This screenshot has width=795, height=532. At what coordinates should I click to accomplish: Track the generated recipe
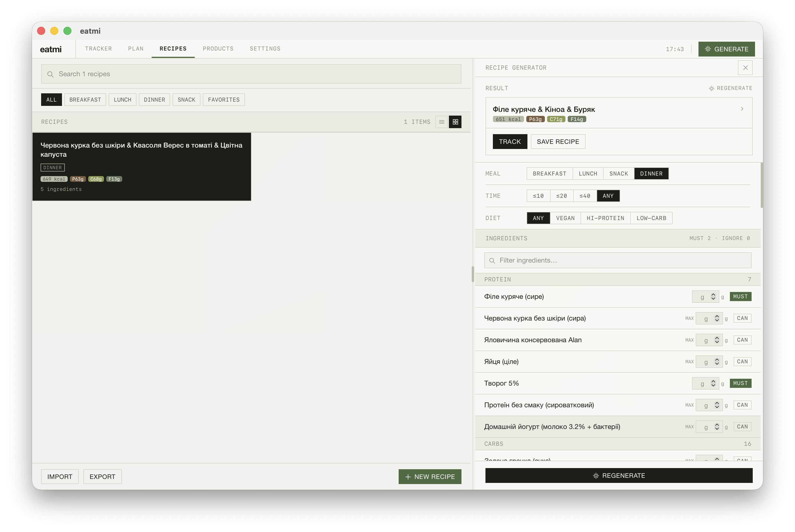(x=510, y=142)
